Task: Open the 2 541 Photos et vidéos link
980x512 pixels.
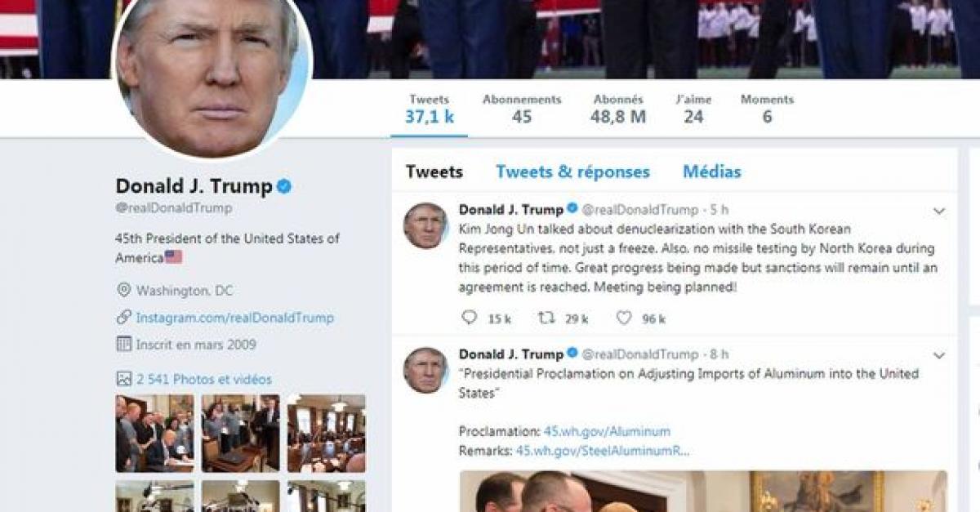Action: [x=204, y=380]
